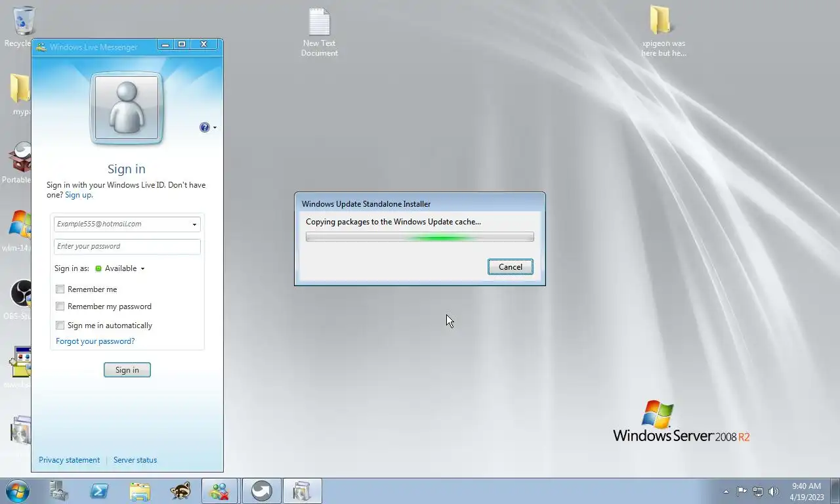Image resolution: width=840 pixels, height=504 pixels.
Task: Close the Windows Live Messenger window
Action: coord(203,45)
